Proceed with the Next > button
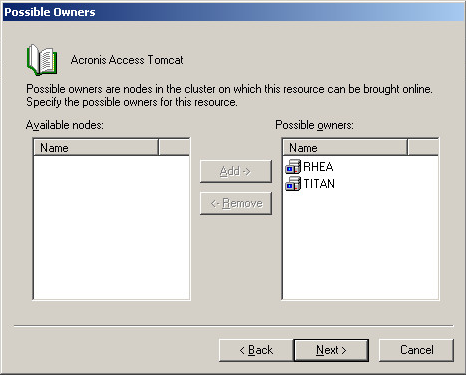 (331, 350)
